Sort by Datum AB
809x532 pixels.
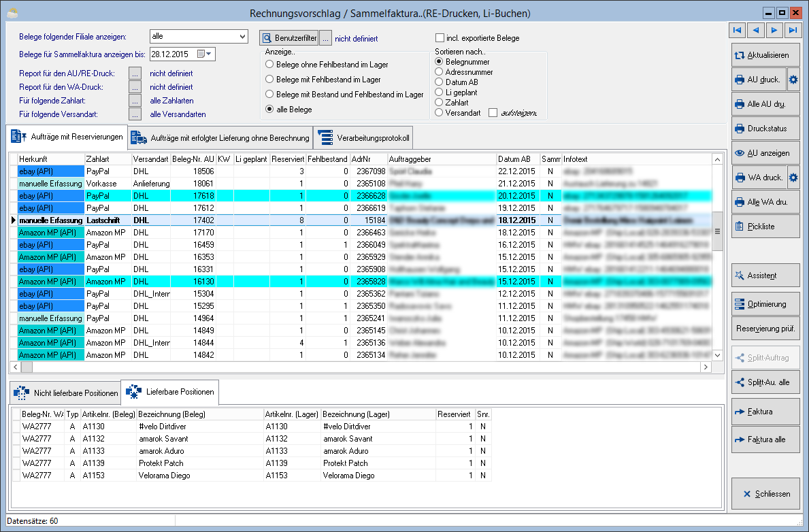pyautogui.click(x=439, y=82)
